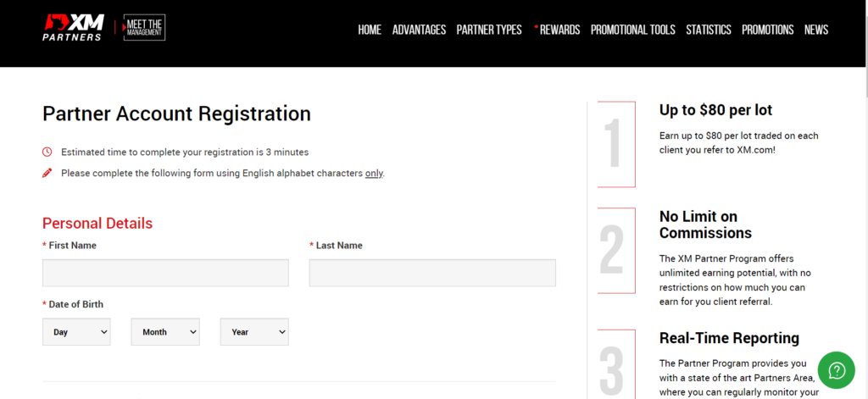The width and height of the screenshot is (868, 399).
Task: Focus the First Name input field
Action: (165, 273)
